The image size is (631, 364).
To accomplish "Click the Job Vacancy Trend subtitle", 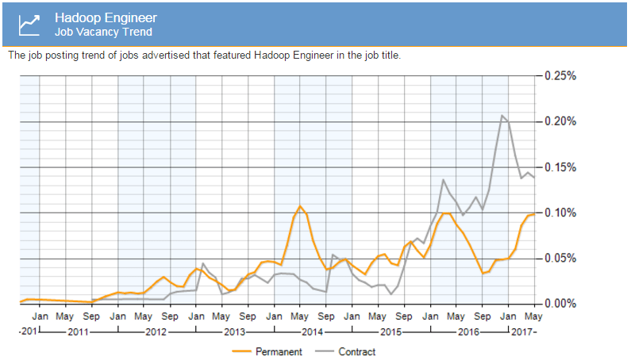I will pyautogui.click(x=103, y=32).
